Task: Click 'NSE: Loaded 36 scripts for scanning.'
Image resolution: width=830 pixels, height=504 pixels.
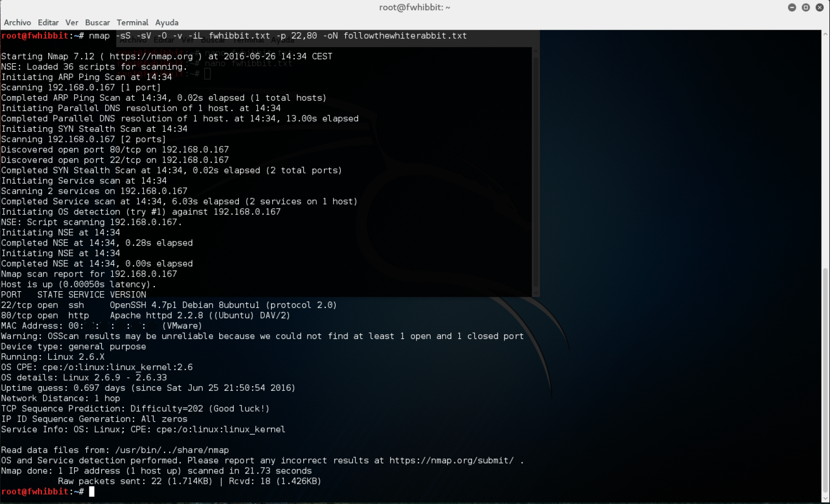Action: (x=94, y=66)
